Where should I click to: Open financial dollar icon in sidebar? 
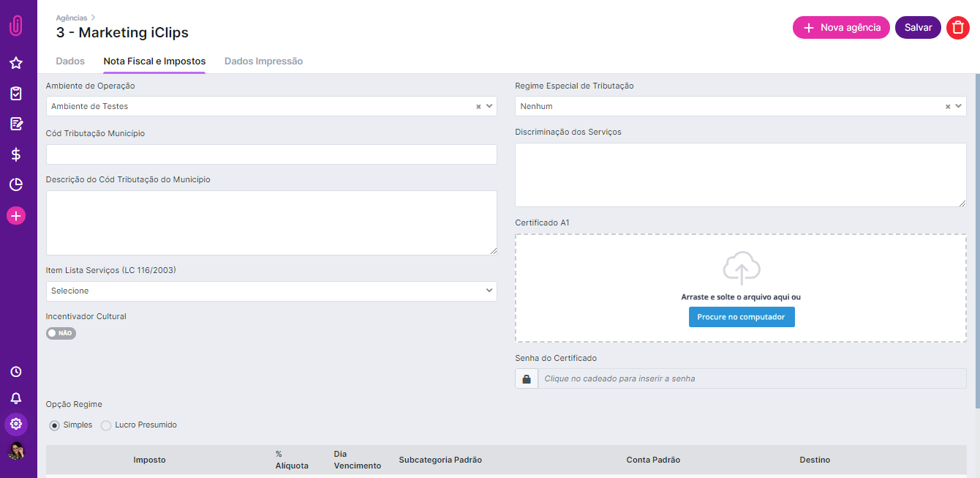click(x=16, y=154)
